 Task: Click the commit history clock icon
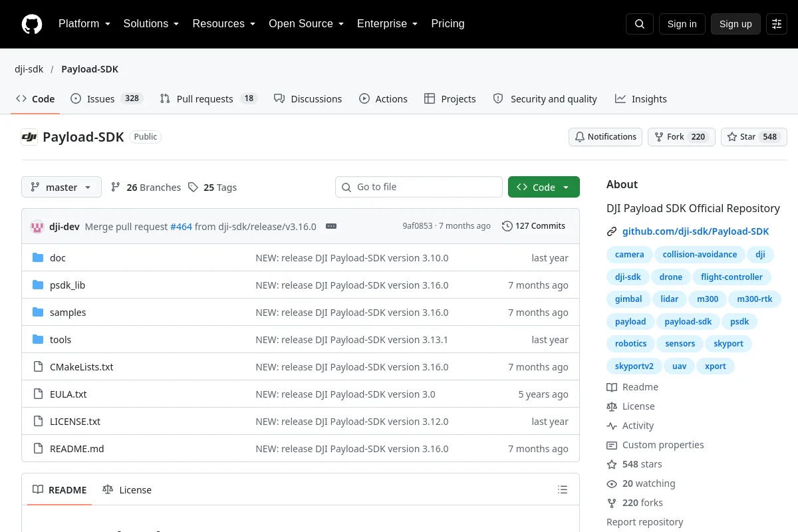tap(507, 226)
